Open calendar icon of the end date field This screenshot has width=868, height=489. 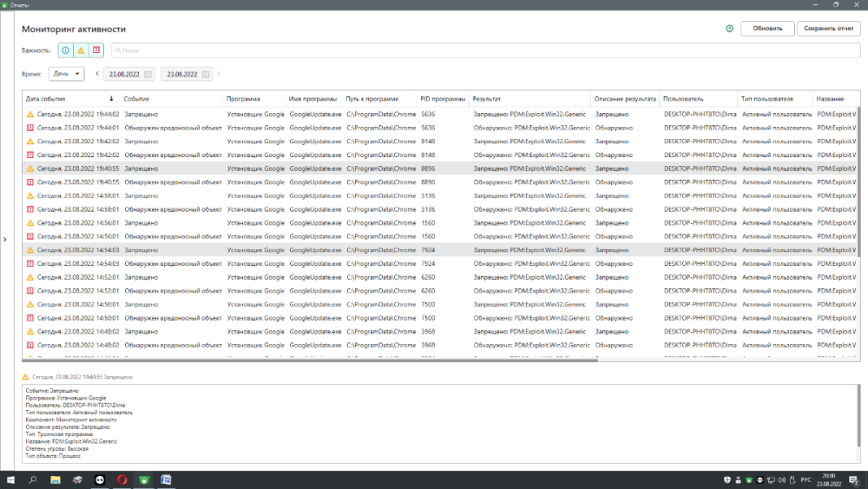click(x=206, y=75)
